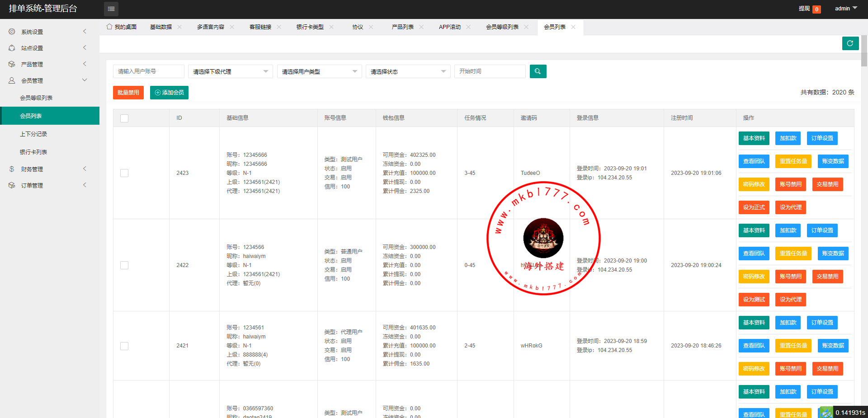Tick the select-all checkbox in table header
Image resolution: width=868 pixels, height=418 pixels.
point(124,118)
